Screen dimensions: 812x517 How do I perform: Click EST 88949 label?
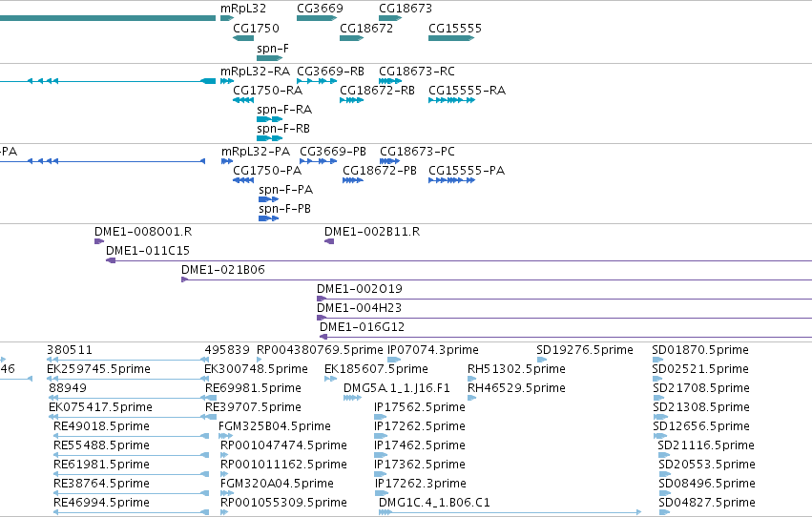coord(68,388)
